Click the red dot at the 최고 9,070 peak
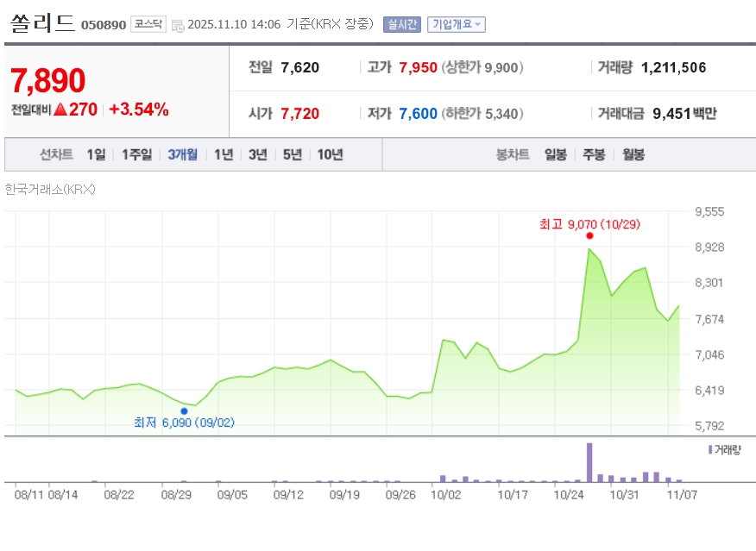 pos(589,235)
